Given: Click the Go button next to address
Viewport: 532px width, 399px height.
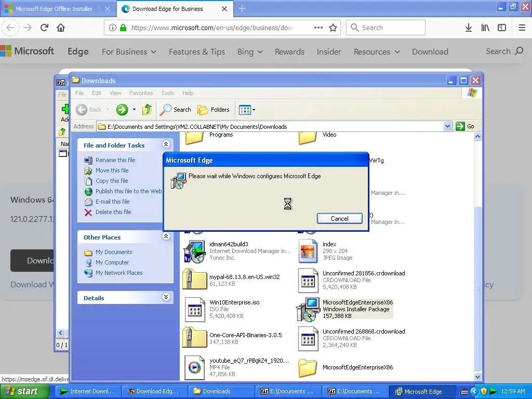Looking at the screenshot, I should coord(465,126).
